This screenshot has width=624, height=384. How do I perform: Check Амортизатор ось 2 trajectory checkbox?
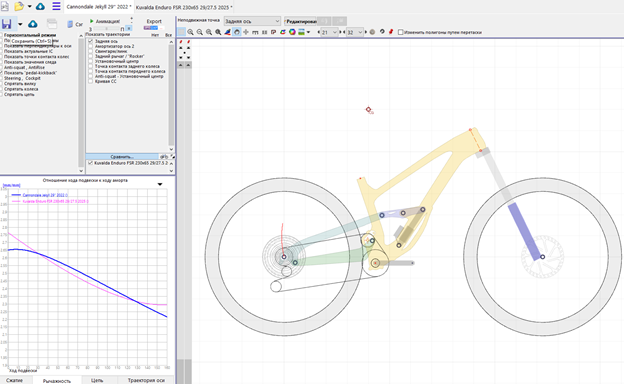coord(91,46)
